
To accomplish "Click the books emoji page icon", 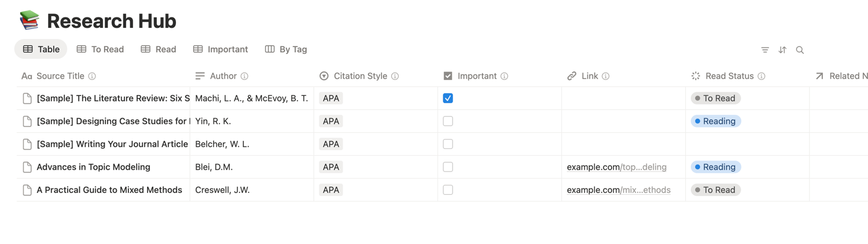I will coord(29,20).
